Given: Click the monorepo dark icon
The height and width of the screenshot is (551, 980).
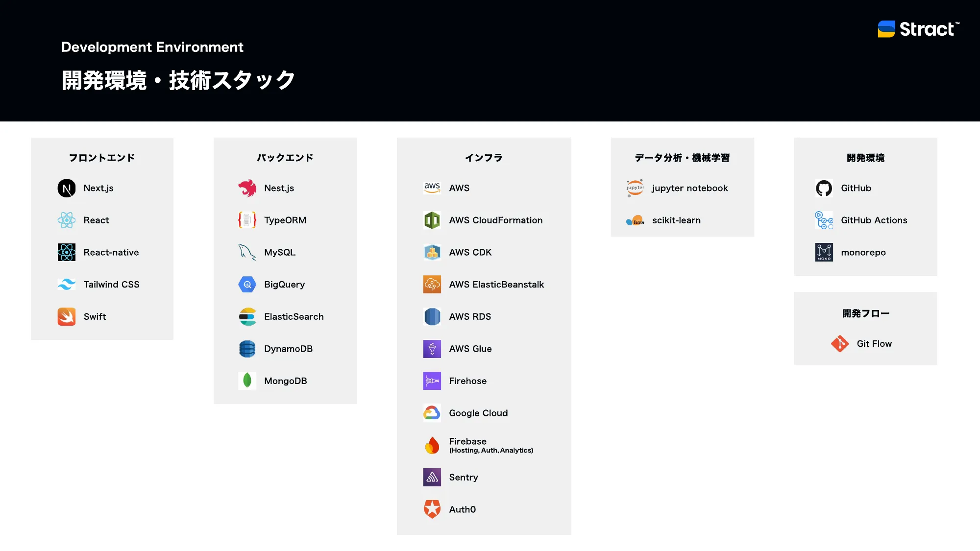Looking at the screenshot, I should pos(824,252).
